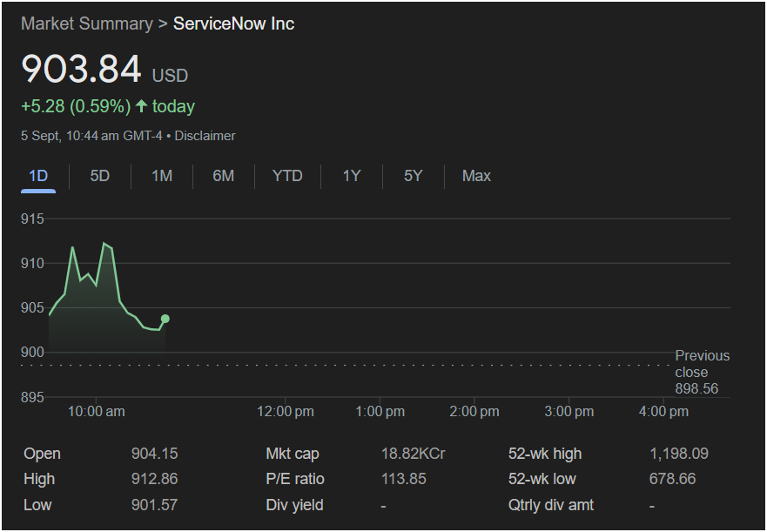
Task: Show the 6M price history
Action: coord(224,176)
